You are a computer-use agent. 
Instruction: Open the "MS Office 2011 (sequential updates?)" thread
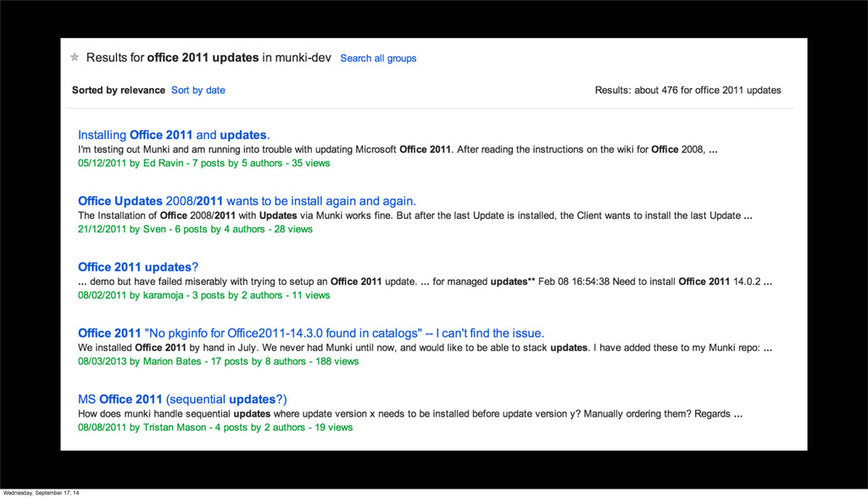182,400
